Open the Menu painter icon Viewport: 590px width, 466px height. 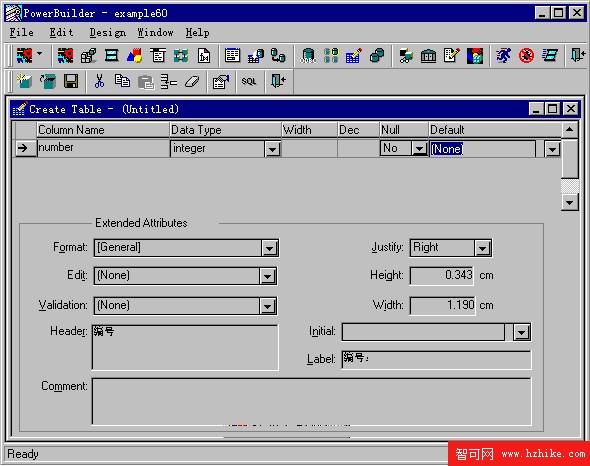[158, 56]
